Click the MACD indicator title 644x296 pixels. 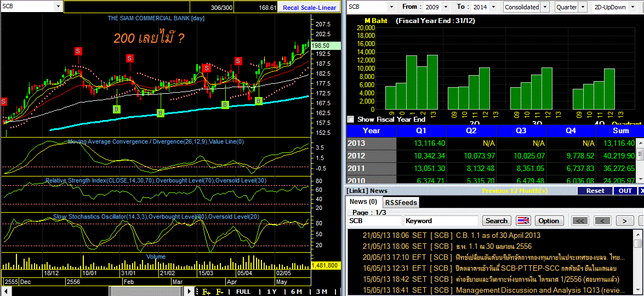156,141
